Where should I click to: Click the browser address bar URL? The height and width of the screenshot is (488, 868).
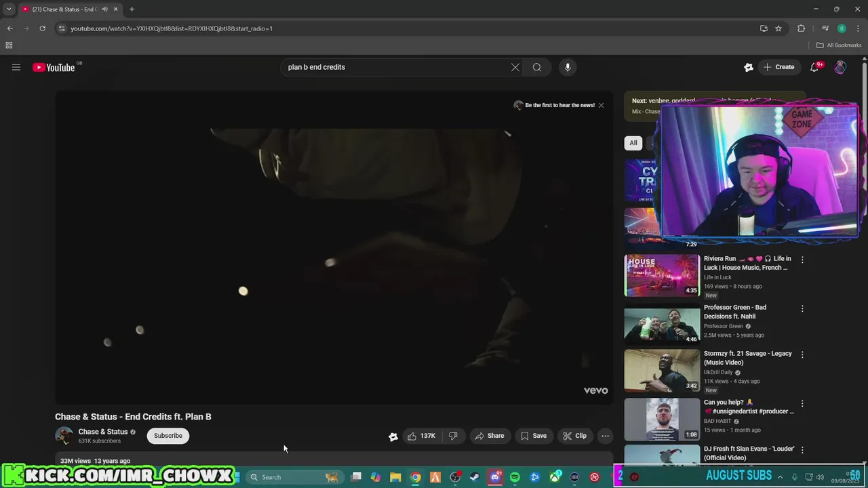[172, 28]
